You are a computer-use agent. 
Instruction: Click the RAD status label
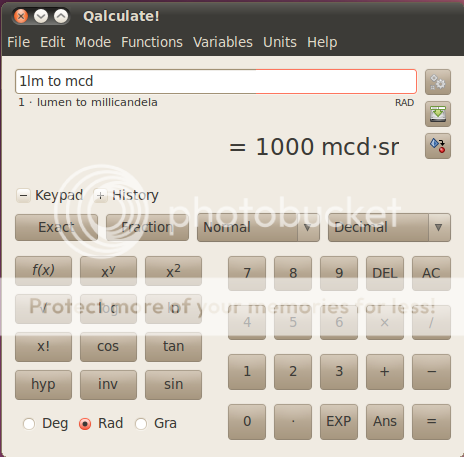(404, 103)
